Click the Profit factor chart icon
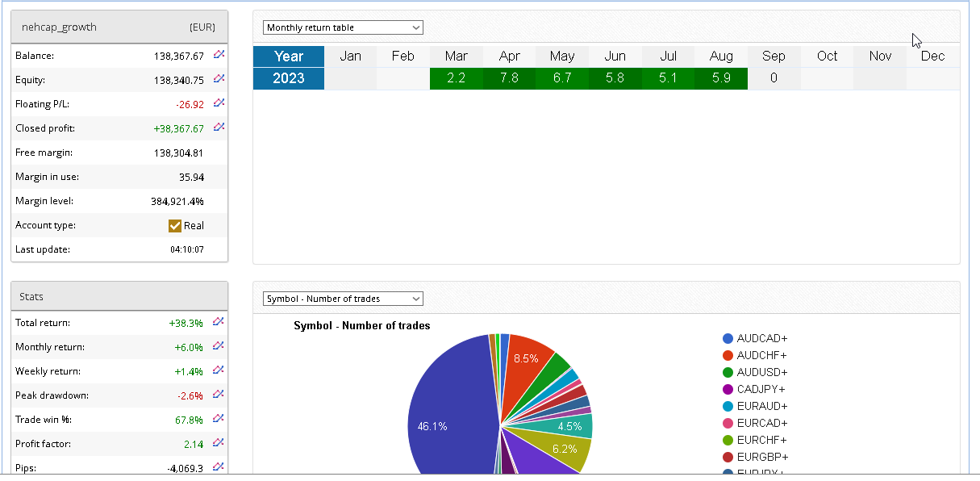 click(x=219, y=443)
